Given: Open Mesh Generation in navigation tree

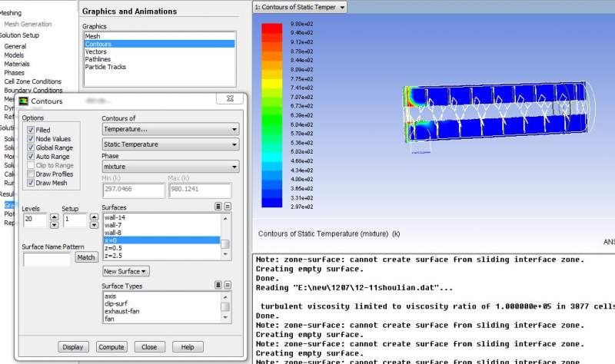Looking at the screenshot, I should click(x=28, y=24).
